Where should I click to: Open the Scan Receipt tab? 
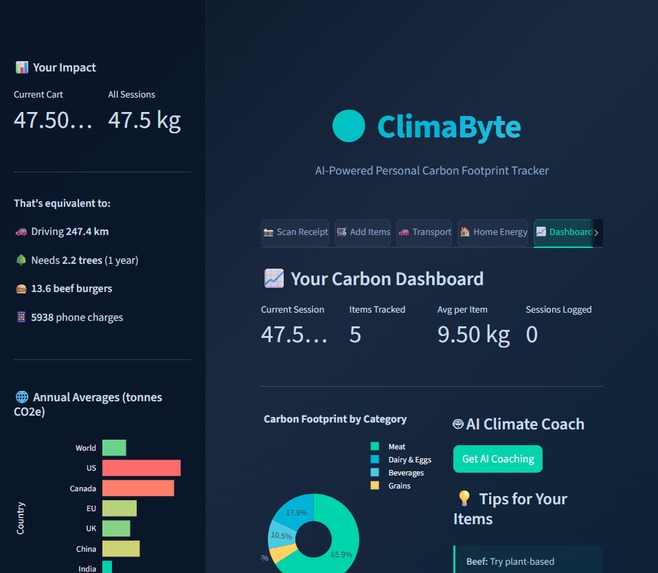point(295,232)
